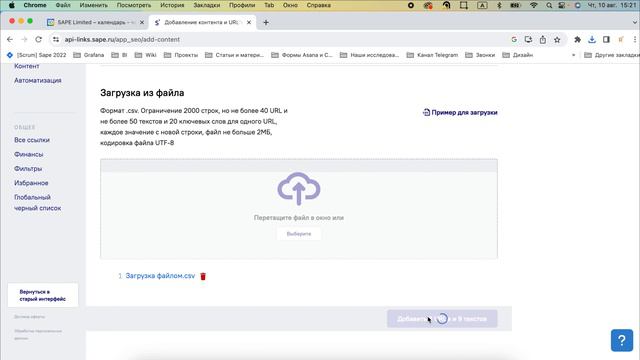Open macOS Spotlight search icon
The width and height of the screenshot is (640, 360).
point(549,5)
